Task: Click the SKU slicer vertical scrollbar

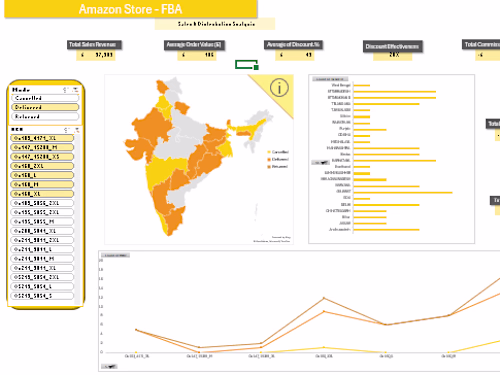Action: click(78, 219)
